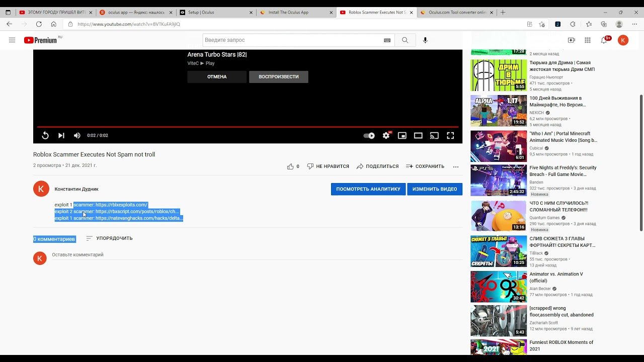The width and height of the screenshot is (644, 362).
Task: Click the ПОДЕЛИТЬСЯ share button
Action: (377, 166)
